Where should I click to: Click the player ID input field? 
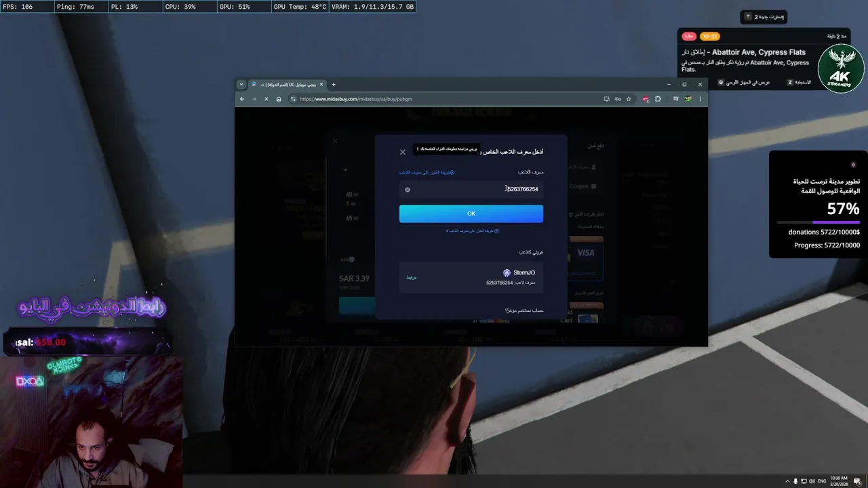click(471, 189)
